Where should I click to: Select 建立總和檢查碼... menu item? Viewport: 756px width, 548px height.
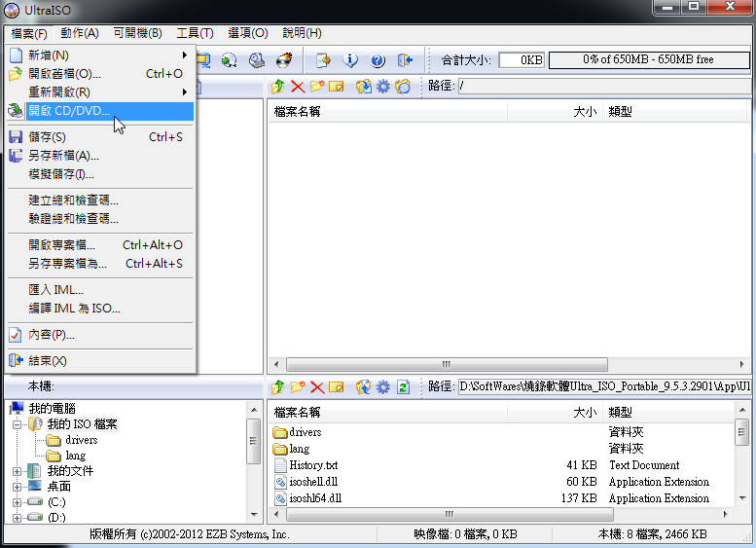pyautogui.click(x=100, y=201)
